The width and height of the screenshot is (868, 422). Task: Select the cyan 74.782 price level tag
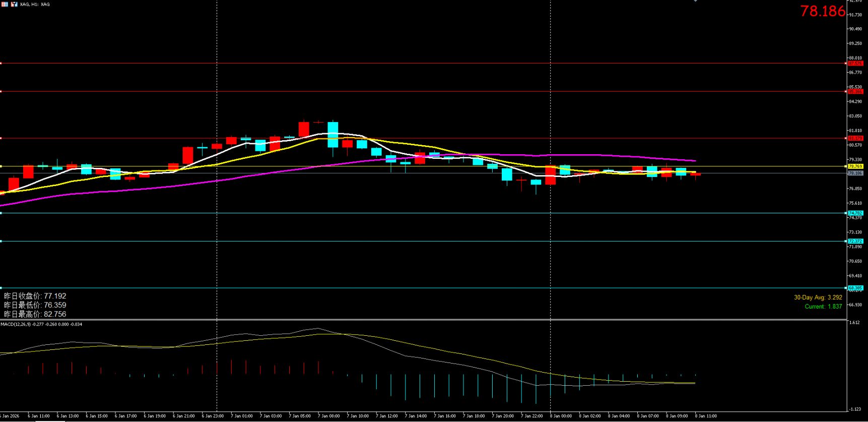pyautogui.click(x=855, y=213)
